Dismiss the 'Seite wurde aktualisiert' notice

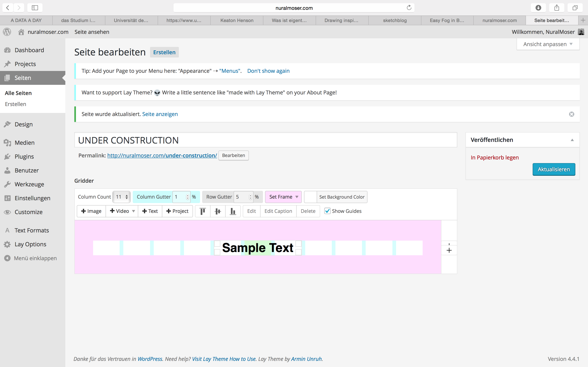pos(571,114)
